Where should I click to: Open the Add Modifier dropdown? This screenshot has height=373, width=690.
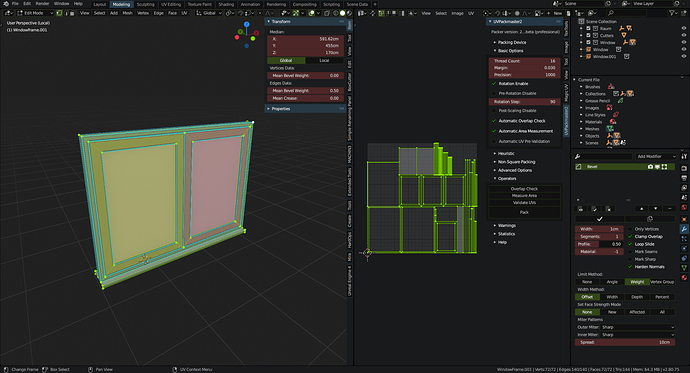(656, 156)
